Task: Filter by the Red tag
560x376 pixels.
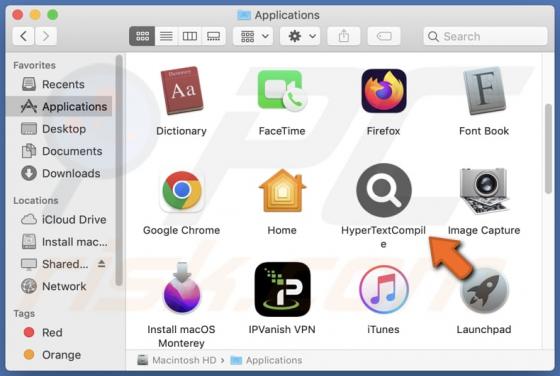Action: tap(60, 332)
